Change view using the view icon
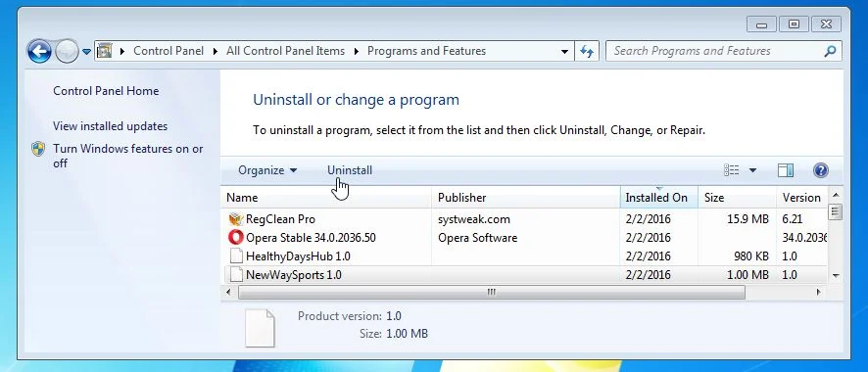The height and width of the screenshot is (372, 868). coord(731,170)
